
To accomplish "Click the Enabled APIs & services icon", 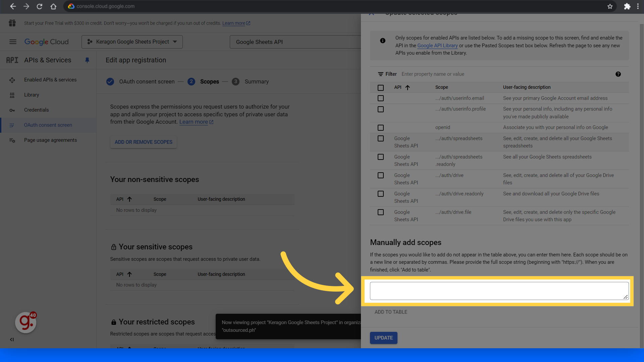I will tap(12, 80).
